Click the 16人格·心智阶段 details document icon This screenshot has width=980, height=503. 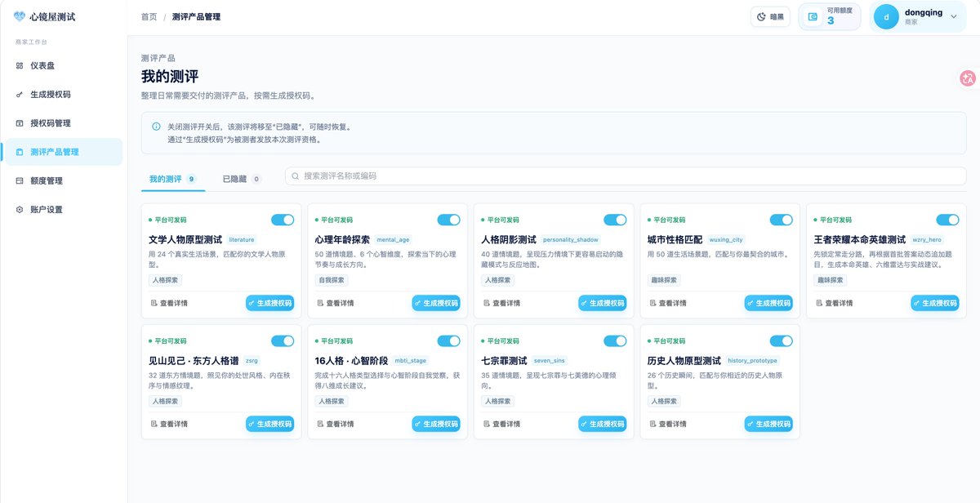click(x=320, y=424)
